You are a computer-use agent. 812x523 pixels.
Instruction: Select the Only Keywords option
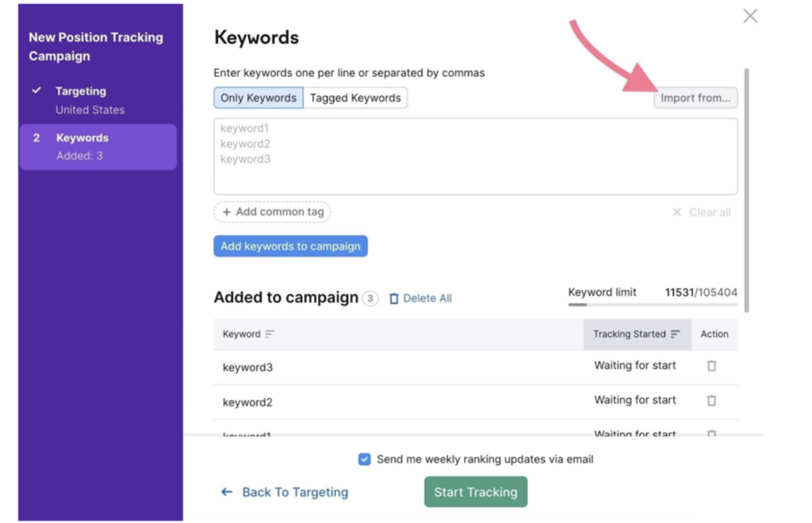pos(259,98)
